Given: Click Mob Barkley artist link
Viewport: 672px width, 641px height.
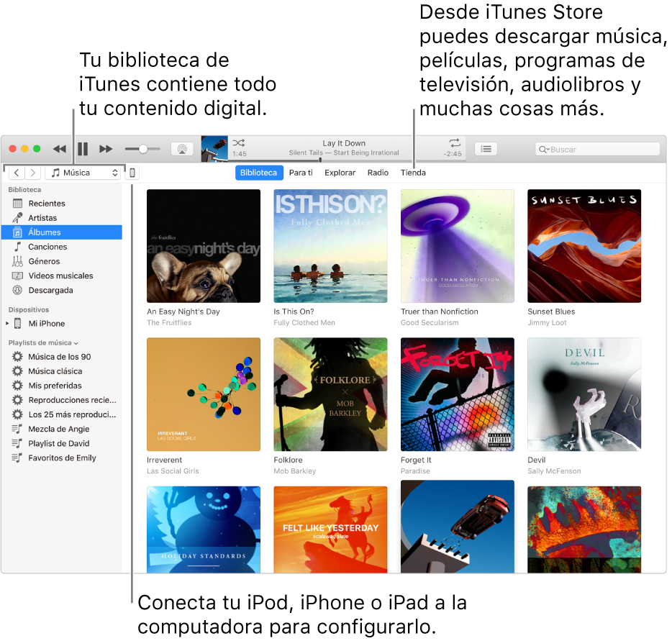Looking at the screenshot, I should [295, 471].
